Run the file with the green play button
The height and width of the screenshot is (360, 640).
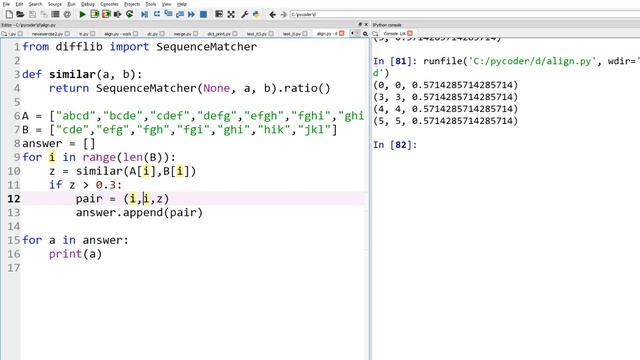coord(82,14)
